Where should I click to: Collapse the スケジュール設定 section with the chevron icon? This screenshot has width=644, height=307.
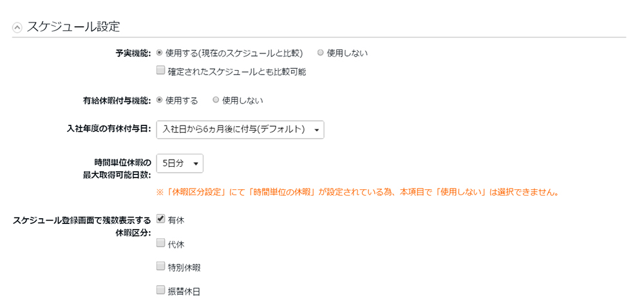click(x=17, y=28)
